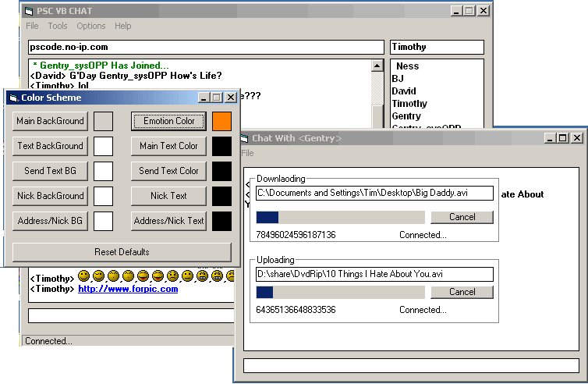Select Ness in the user list

(x=408, y=66)
